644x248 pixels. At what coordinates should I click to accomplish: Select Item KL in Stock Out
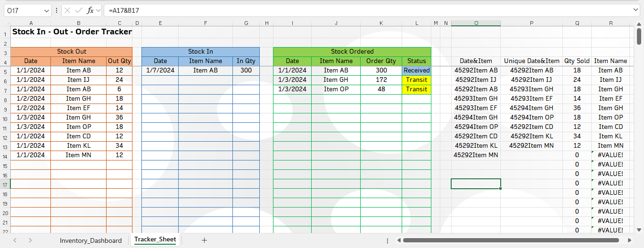coord(78,146)
